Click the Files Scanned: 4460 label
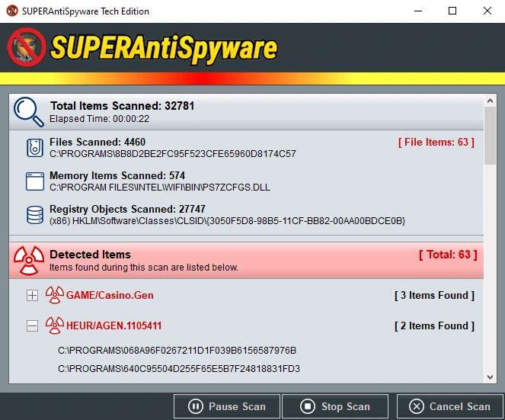 tap(97, 142)
